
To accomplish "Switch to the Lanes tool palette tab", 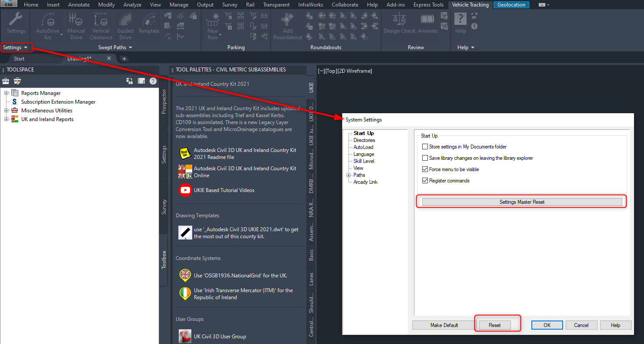I will (311, 279).
